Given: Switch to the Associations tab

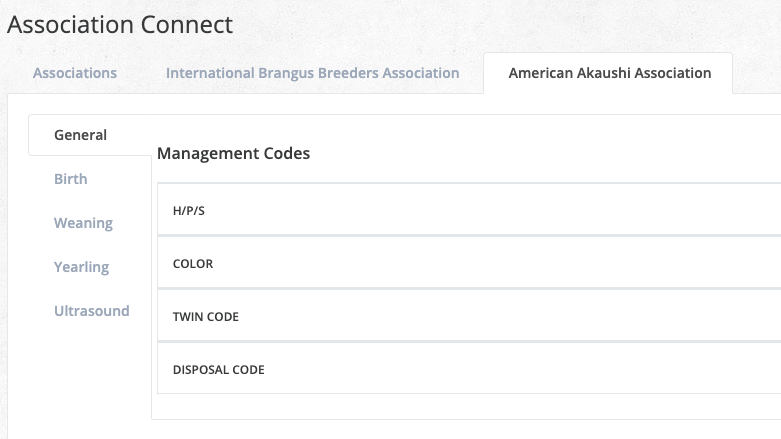Looking at the screenshot, I should tap(75, 73).
